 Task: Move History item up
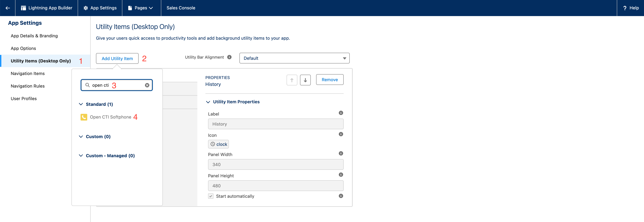coord(292,80)
